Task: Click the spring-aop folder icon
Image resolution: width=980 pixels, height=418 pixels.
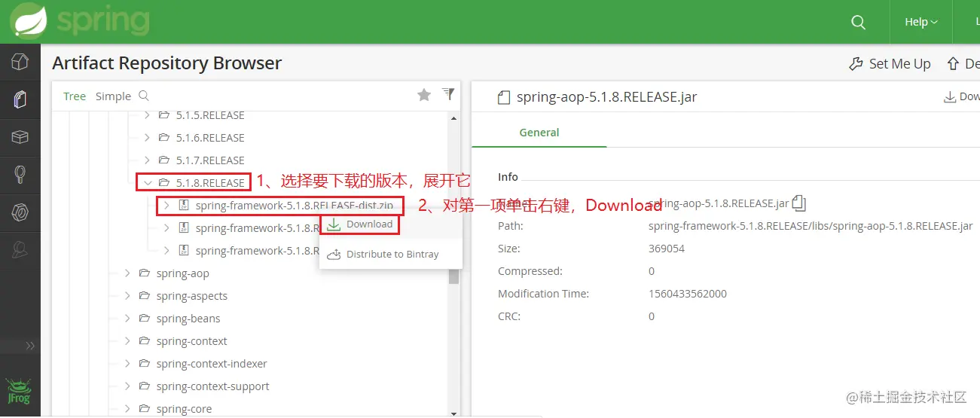Action: 145,273
